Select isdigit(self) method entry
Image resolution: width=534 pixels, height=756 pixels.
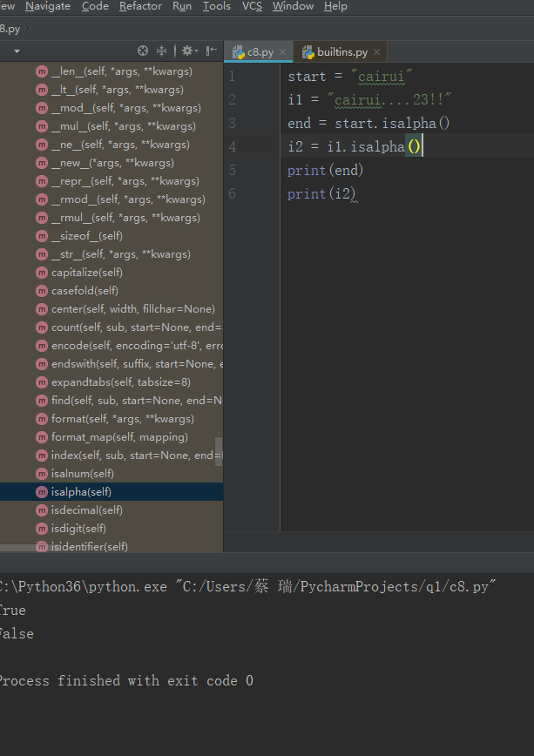(78, 529)
